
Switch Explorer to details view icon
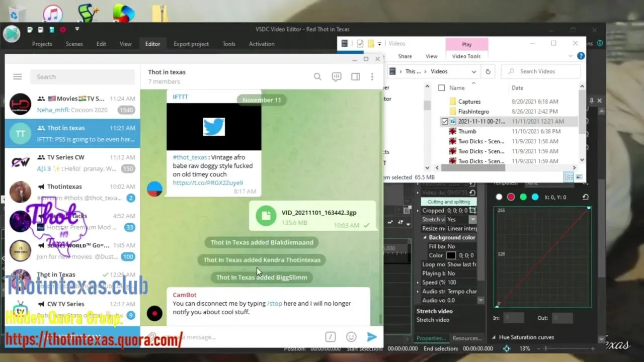tap(569, 177)
